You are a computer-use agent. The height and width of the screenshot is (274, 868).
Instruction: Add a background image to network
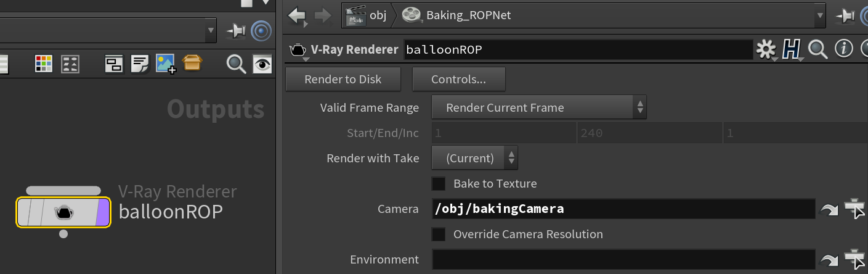coord(166,64)
